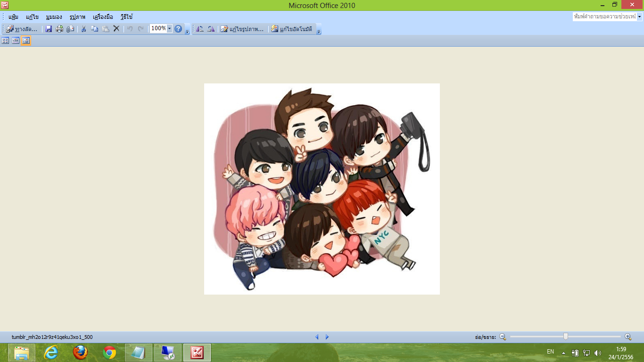The width and height of the screenshot is (644, 362).
Task: Open the volume speaker tray icon
Action: [x=598, y=353]
